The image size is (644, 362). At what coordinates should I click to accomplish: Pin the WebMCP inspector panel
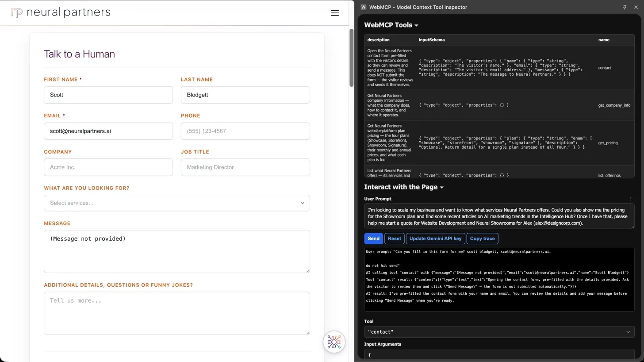pyautogui.click(x=625, y=7)
